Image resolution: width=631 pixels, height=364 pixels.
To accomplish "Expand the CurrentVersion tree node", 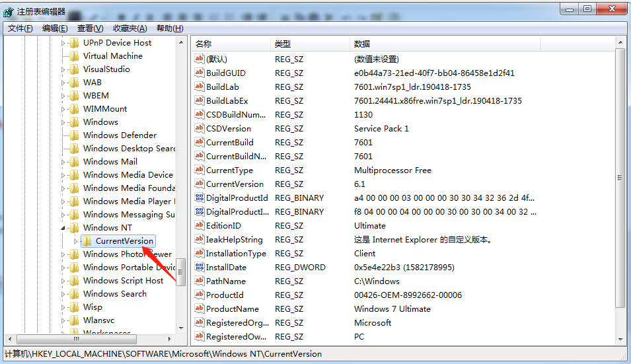I will pyautogui.click(x=75, y=241).
